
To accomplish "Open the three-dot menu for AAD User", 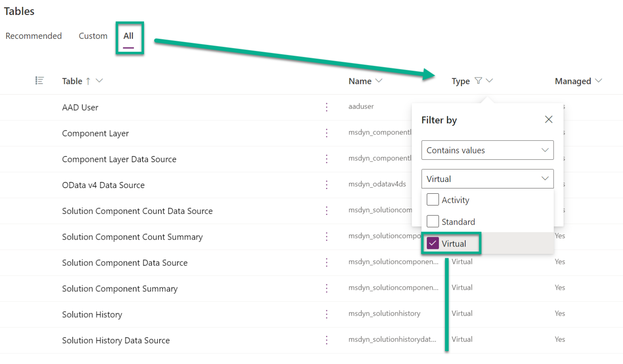I will click(327, 107).
